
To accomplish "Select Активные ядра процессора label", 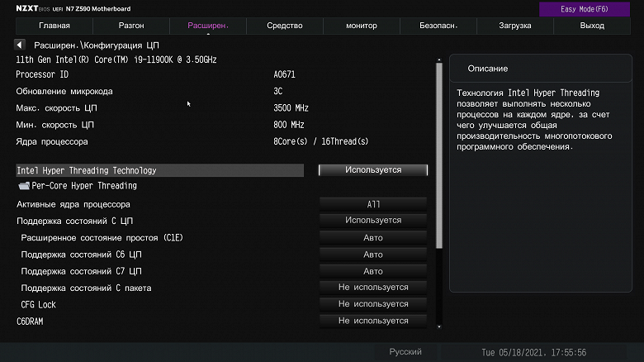I will [73, 204].
